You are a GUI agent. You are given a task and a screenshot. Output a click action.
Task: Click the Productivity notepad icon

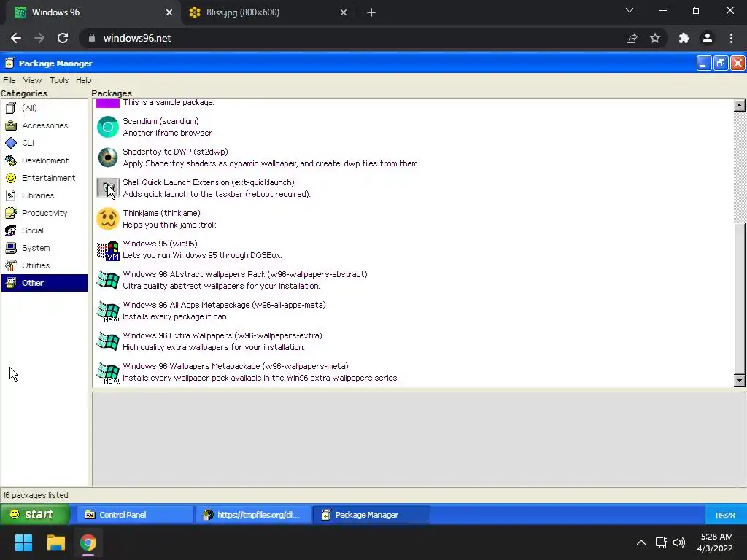(10, 213)
